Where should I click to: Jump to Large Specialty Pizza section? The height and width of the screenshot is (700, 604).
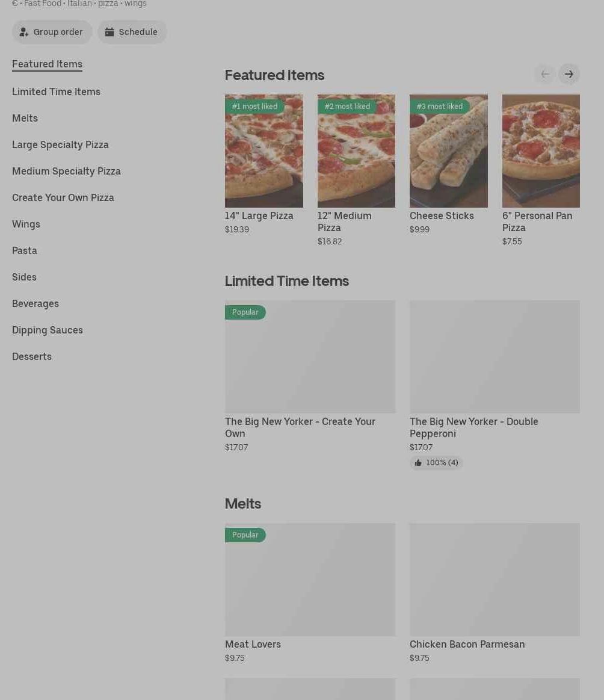(x=60, y=144)
